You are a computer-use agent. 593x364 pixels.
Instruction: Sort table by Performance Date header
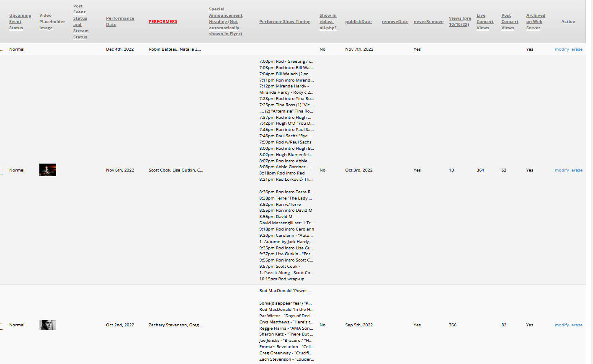pos(120,21)
